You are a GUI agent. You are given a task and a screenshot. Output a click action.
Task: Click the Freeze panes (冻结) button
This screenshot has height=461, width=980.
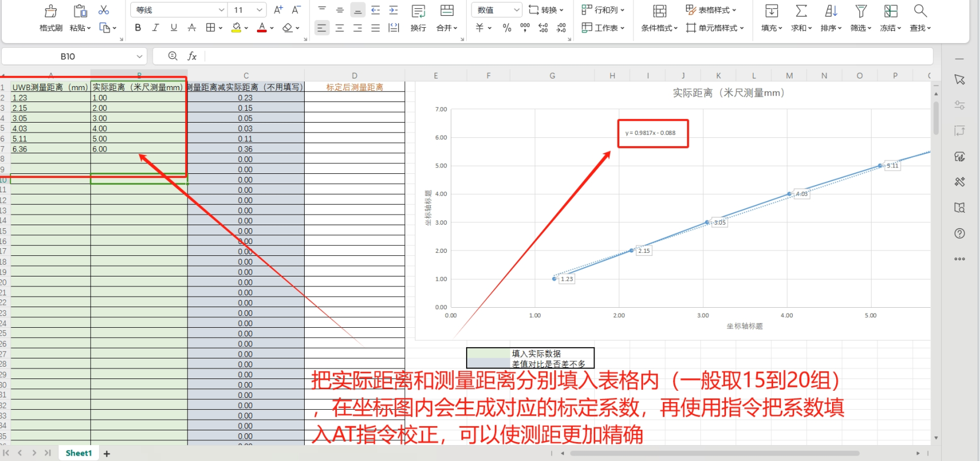tap(890, 18)
